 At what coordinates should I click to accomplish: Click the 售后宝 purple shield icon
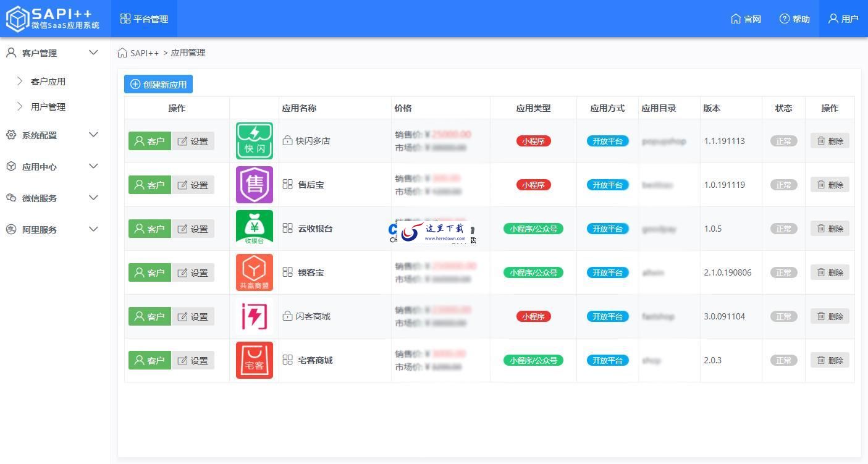[x=254, y=185]
